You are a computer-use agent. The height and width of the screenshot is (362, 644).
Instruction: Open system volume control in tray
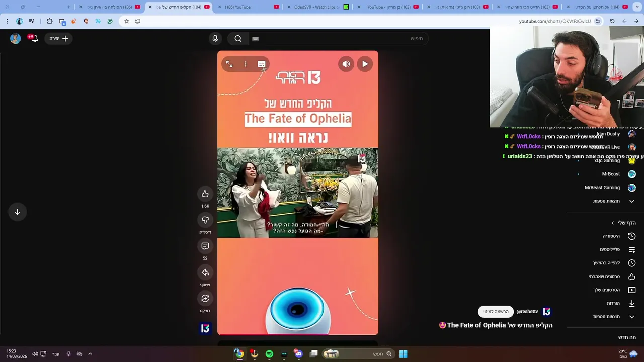(35, 354)
